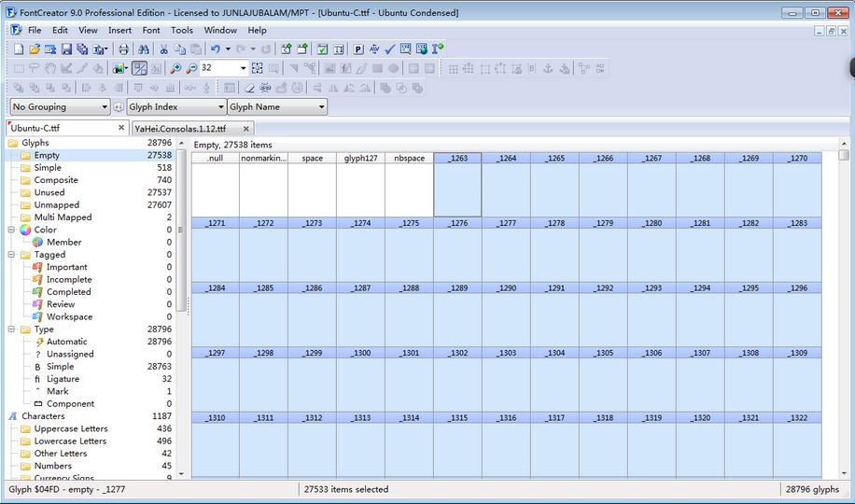This screenshot has width=855, height=504.
Task: Click the Print toolbar icon
Action: [123, 49]
